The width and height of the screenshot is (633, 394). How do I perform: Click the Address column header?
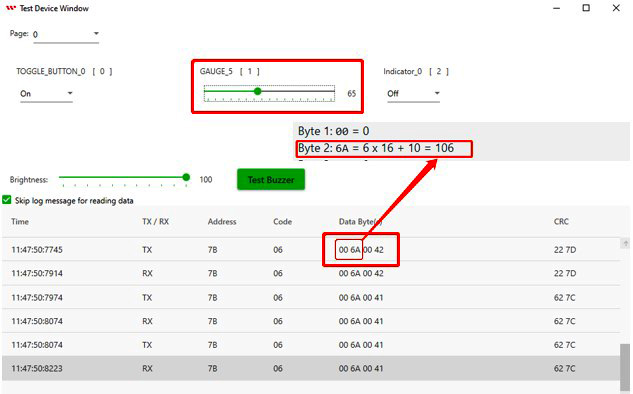(222, 222)
